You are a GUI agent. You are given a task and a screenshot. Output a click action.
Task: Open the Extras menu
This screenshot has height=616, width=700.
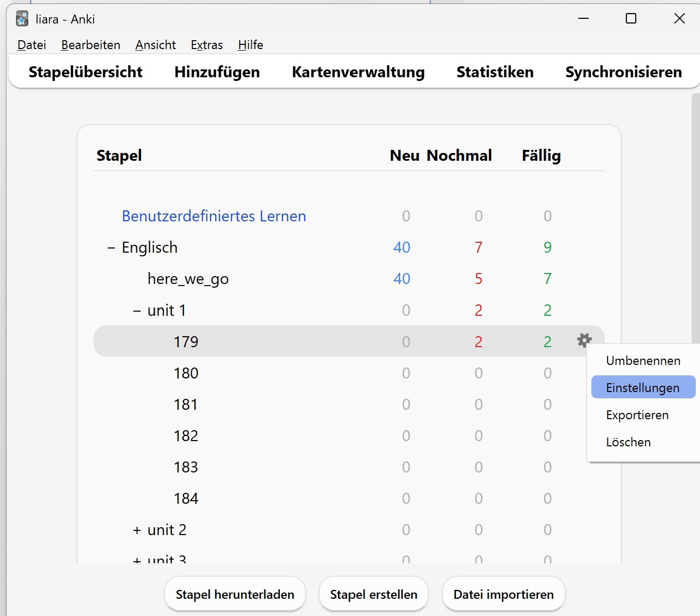[x=207, y=45]
